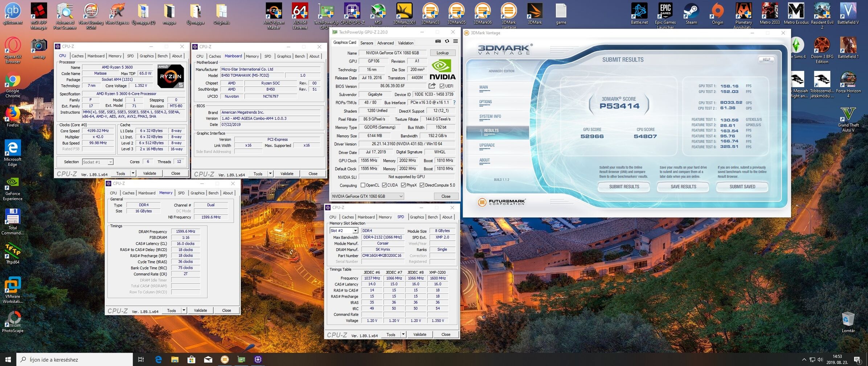Open the Windows Start menu
The height and width of the screenshot is (366, 868).
pos(8,359)
